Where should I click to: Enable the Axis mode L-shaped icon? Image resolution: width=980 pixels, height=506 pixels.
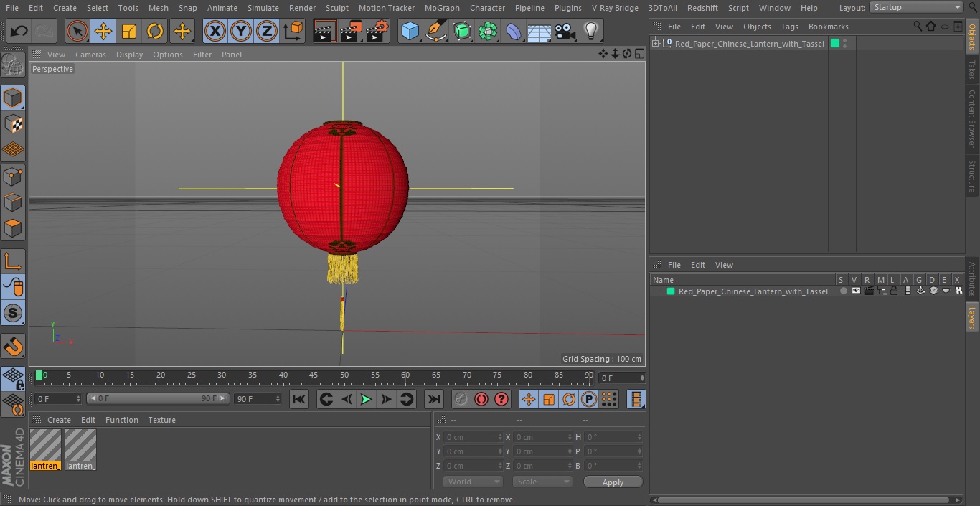[x=13, y=261]
